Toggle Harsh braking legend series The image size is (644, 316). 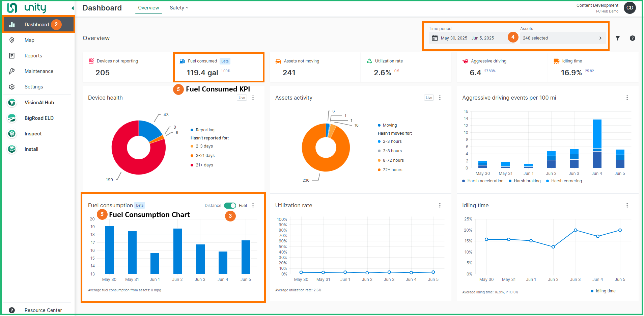tap(525, 181)
